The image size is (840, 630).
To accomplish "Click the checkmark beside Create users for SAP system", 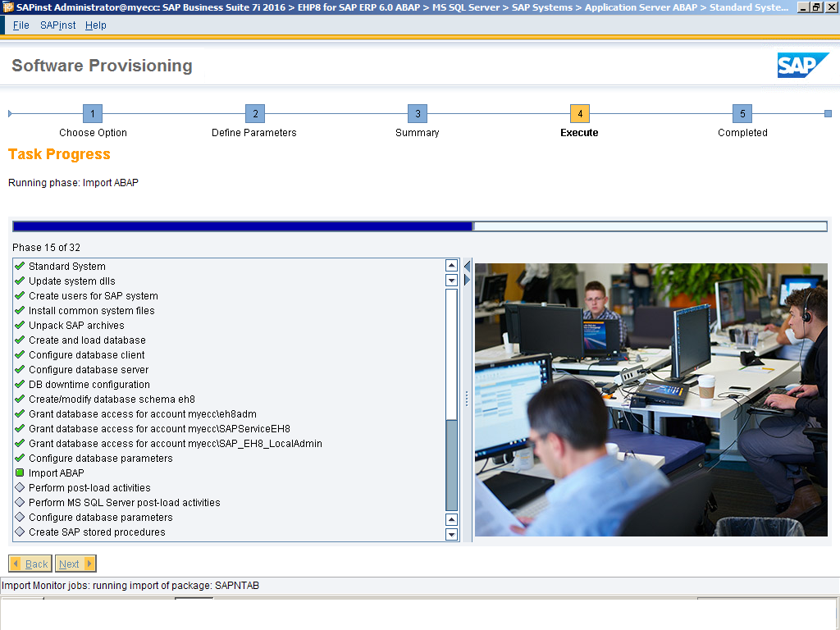I will [x=20, y=295].
